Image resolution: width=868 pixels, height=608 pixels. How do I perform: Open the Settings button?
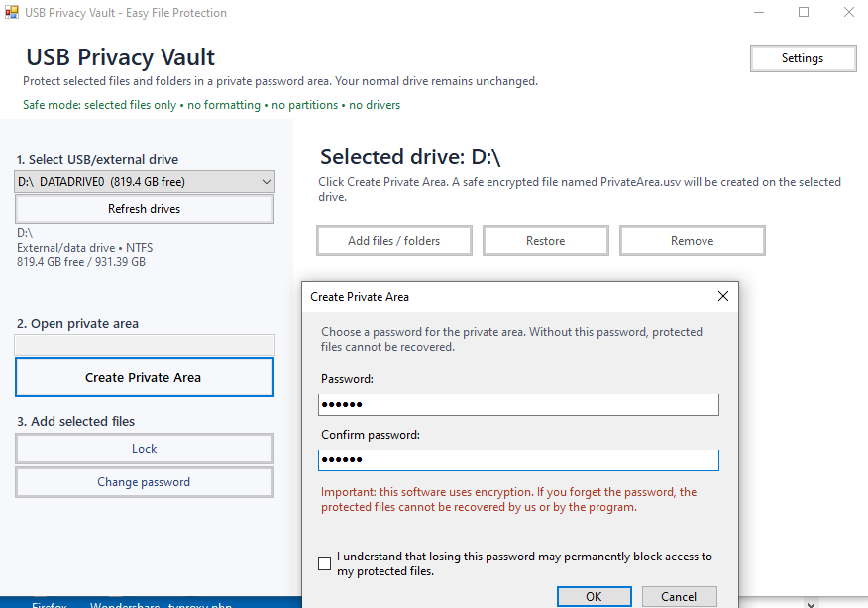[x=803, y=58]
